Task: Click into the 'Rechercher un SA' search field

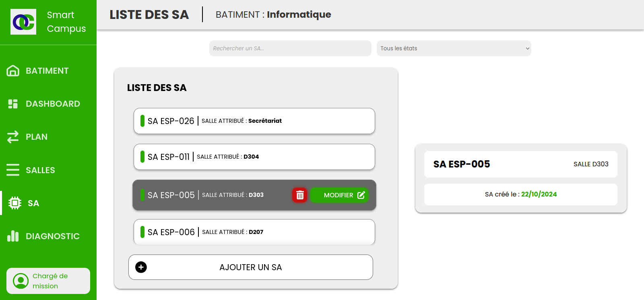Action: coord(290,48)
